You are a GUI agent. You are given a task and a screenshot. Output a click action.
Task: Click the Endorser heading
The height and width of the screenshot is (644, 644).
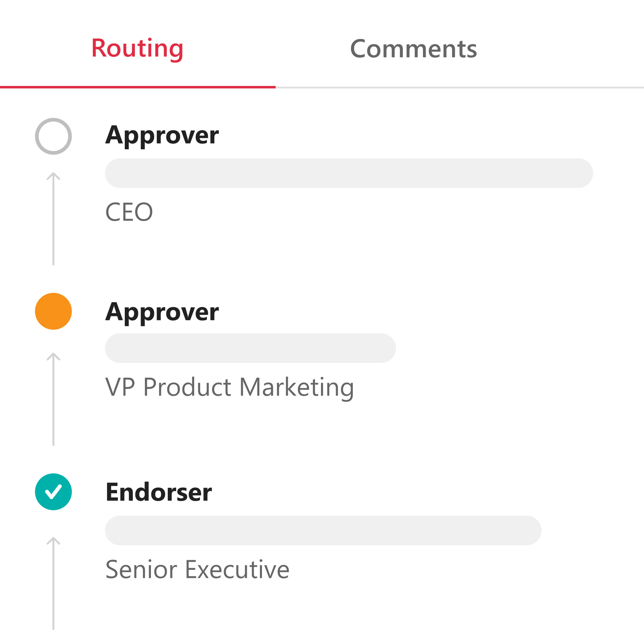pyautogui.click(x=159, y=492)
